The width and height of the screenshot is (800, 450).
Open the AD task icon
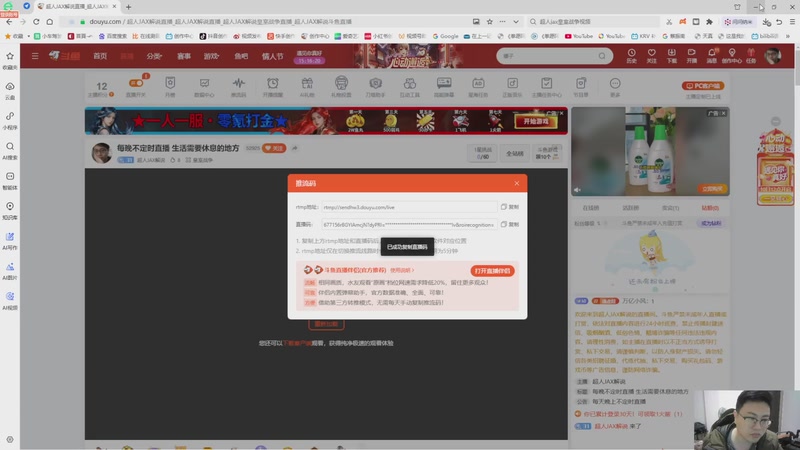click(478, 86)
